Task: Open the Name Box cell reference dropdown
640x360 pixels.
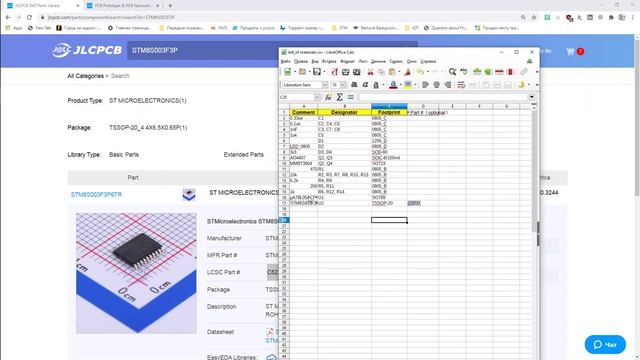Action: [x=317, y=97]
